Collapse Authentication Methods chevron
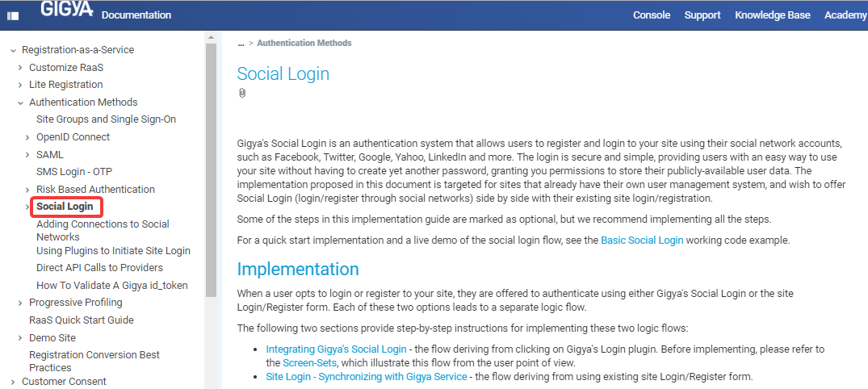Image resolution: width=868 pixels, height=389 pixels. point(20,102)
